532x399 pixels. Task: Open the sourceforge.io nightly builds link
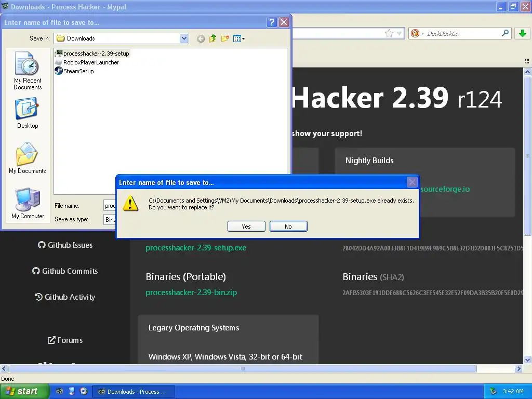pyautogui.click(x=445, y=189)
